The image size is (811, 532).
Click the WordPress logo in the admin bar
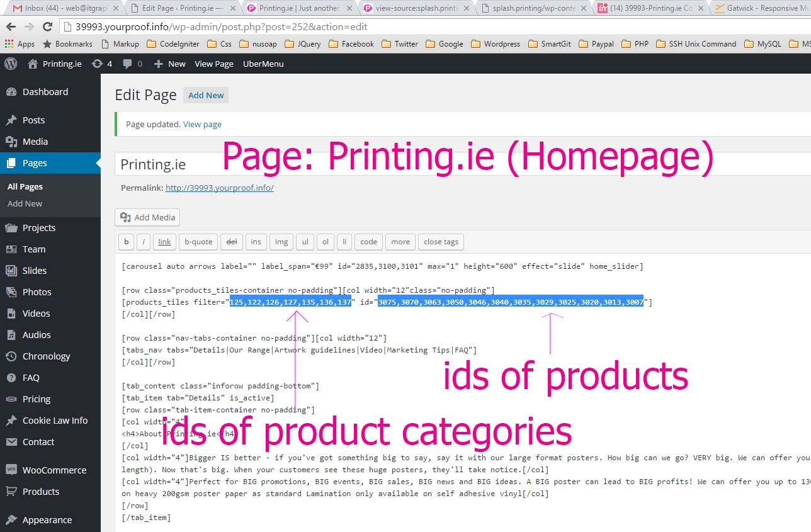point(11,64)
